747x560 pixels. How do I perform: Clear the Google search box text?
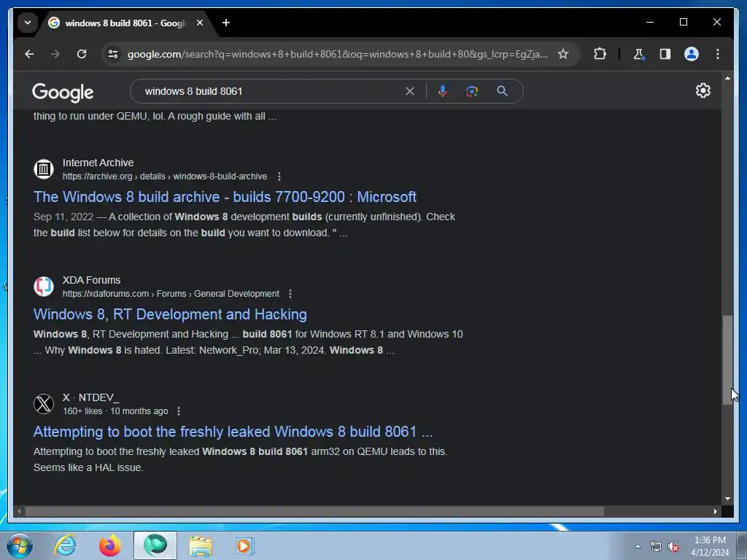pyautogui.click(x=410, y=91)
